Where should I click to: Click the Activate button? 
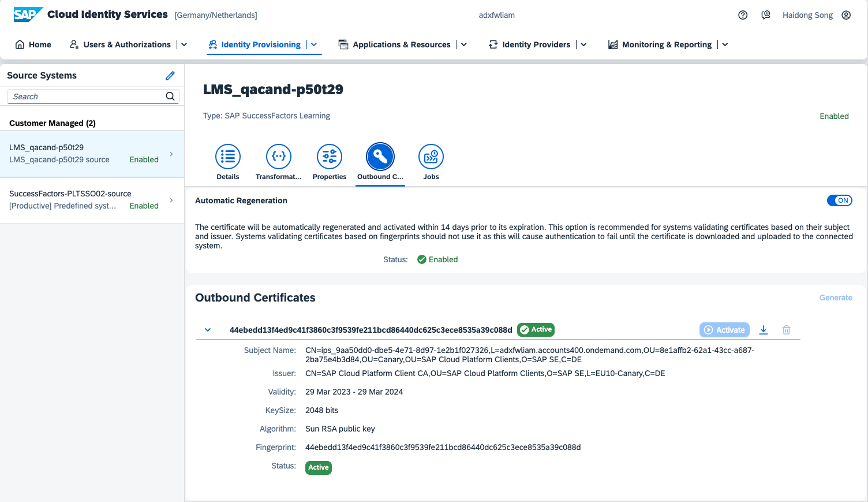[x=724, y=330]
